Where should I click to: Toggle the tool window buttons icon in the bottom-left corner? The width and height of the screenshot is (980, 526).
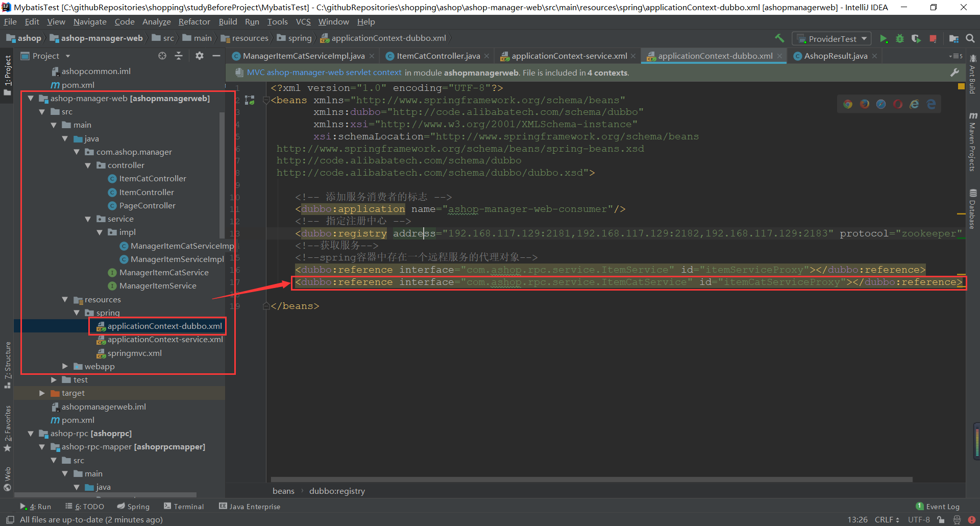(10, 520)
